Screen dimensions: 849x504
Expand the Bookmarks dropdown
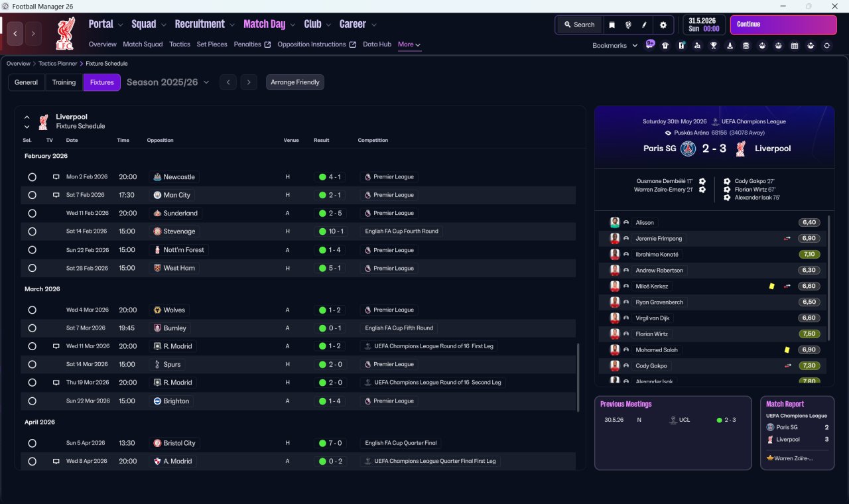coord(615,45)
